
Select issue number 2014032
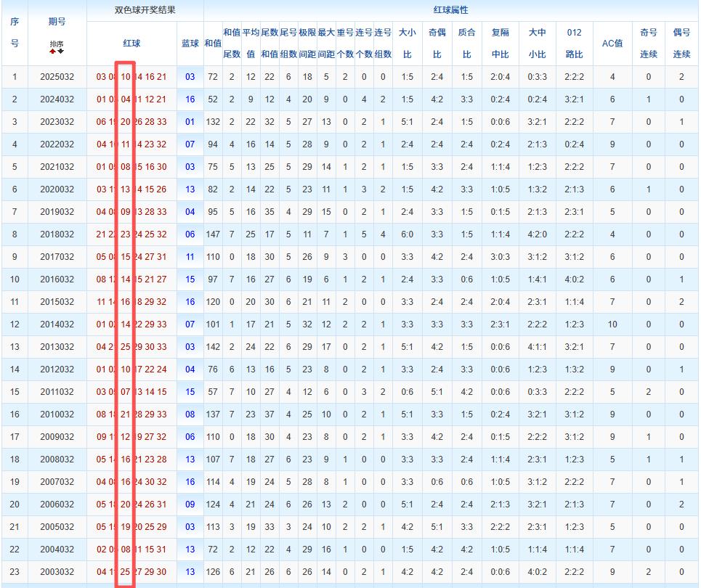tap(57, 324)
